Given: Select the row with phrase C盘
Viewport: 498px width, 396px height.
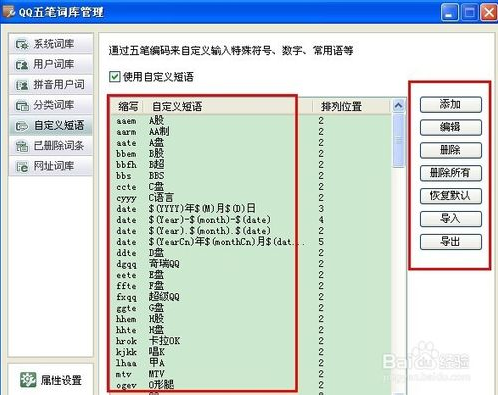Looking at the screenshot, I should [250, 187].
